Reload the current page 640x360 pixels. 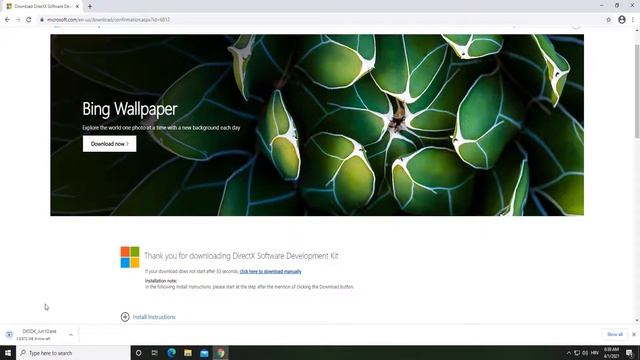click(29, 20)
